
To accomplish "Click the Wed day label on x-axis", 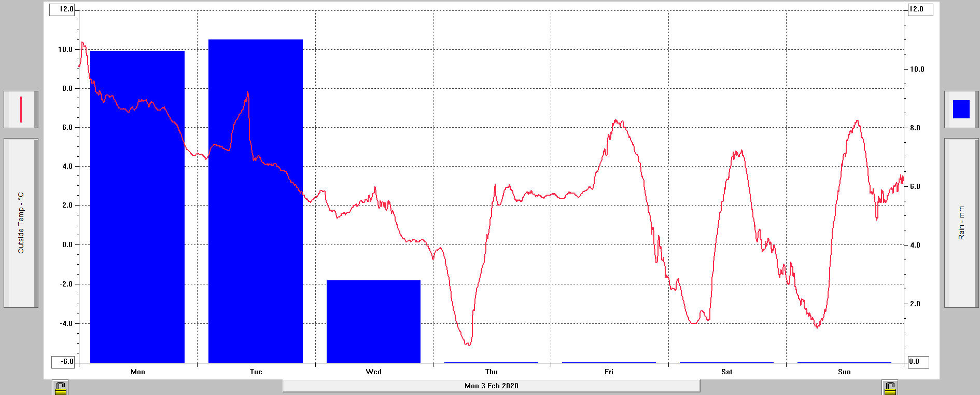I will click(373, 372).
